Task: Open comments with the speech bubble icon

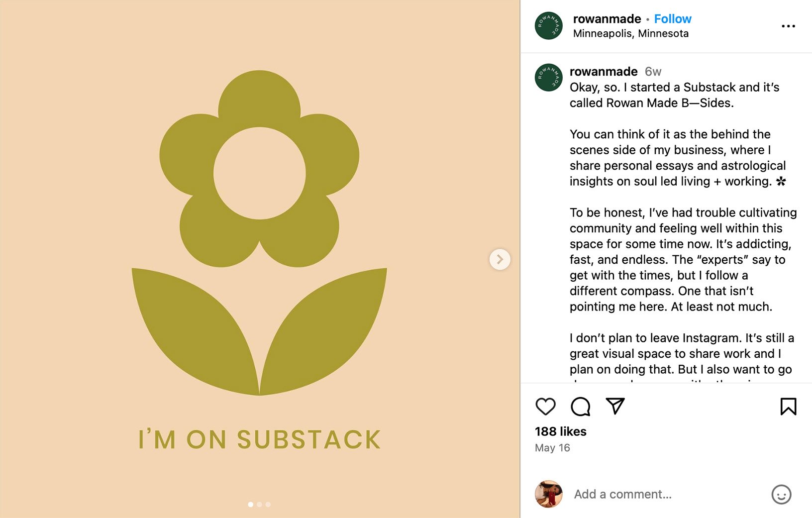Action: click(x=580, y=407)
